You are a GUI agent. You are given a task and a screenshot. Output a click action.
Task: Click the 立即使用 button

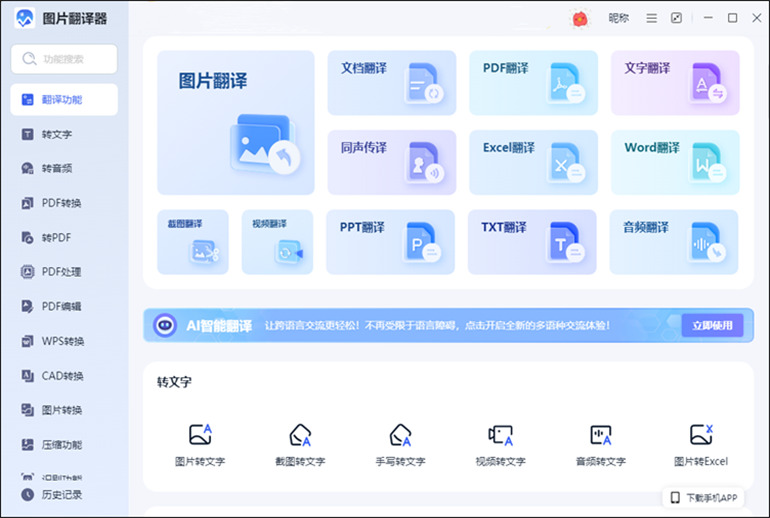(x=712, y=325)
